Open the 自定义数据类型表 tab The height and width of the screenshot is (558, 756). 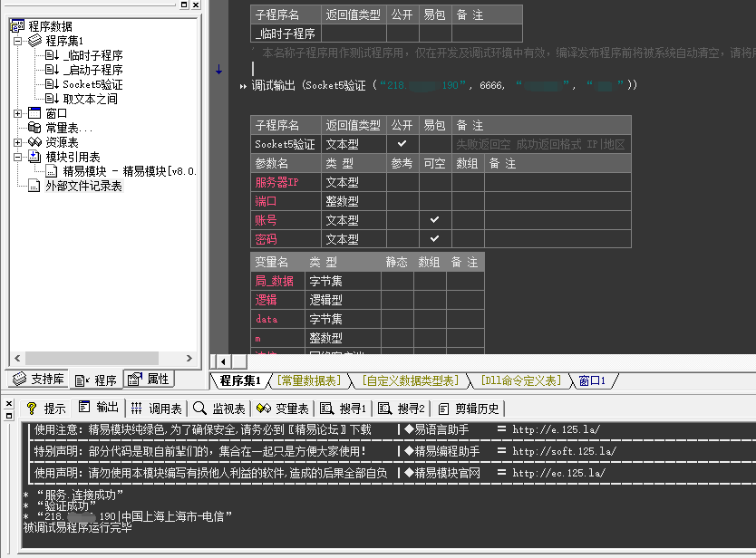click(410, 380)
